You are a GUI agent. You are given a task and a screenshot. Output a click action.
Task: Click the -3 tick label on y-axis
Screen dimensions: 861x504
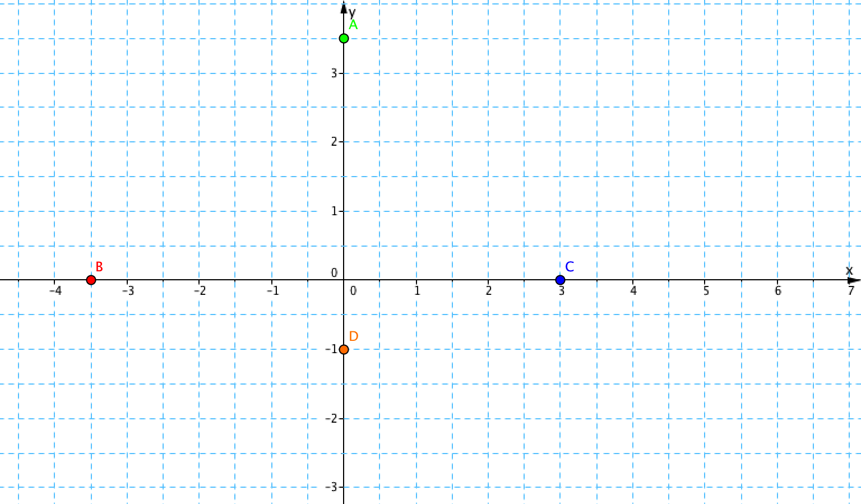click(x=331, y=488)
